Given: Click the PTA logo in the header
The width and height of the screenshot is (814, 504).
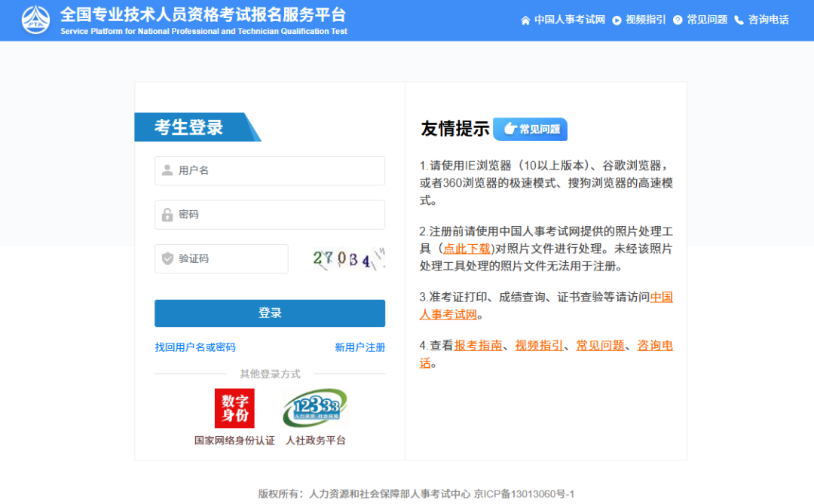Looking at the screenshot, I should [36, 20].
